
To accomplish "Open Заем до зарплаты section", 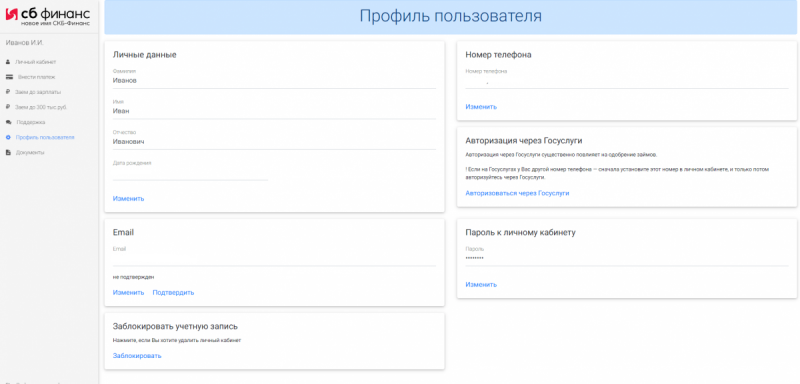I will point(38,92).
